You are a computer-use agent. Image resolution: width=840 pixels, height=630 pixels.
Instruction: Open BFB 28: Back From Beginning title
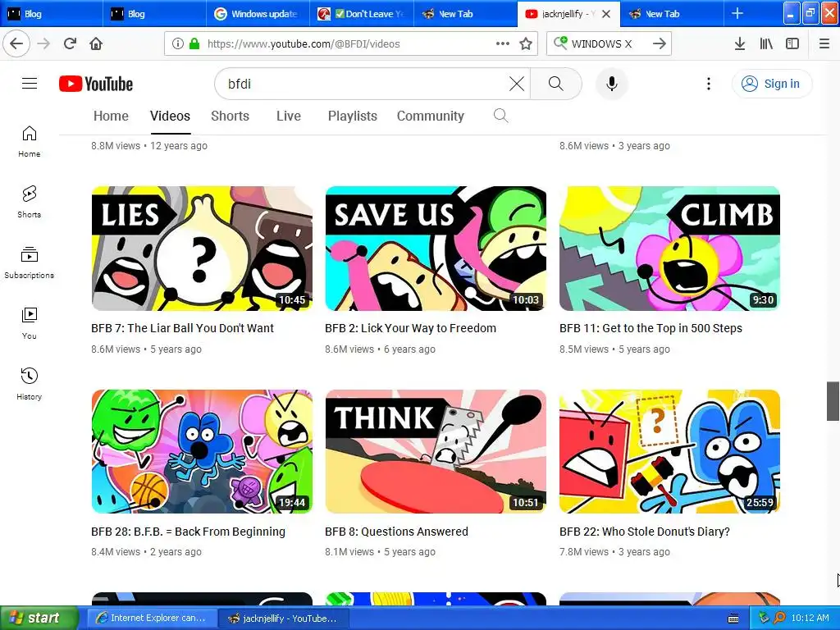tap(188, 532)
